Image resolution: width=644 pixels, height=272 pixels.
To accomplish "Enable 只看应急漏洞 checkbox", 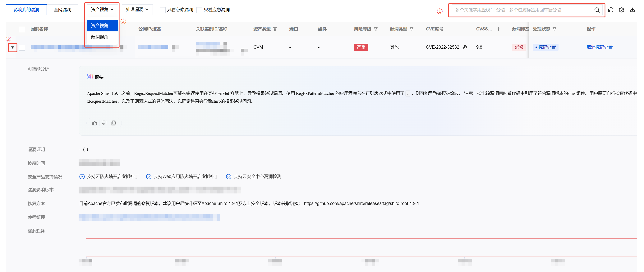I will coord(199,10).
